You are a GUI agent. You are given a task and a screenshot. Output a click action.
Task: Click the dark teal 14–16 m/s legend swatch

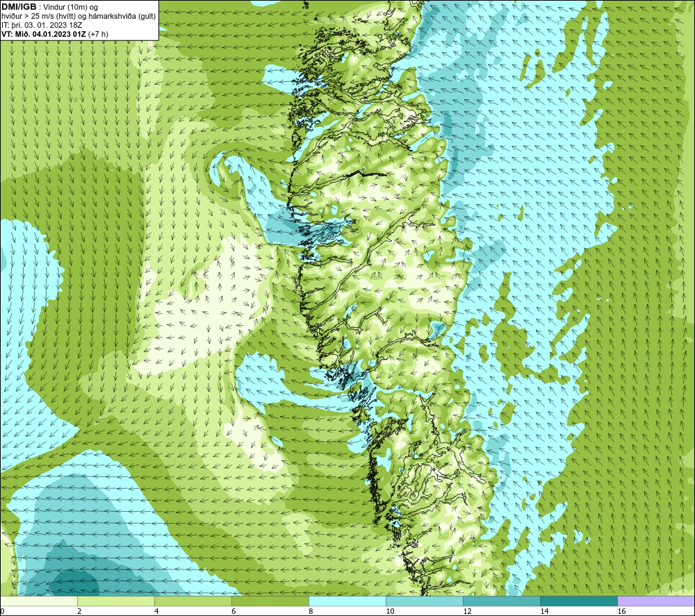578,601
